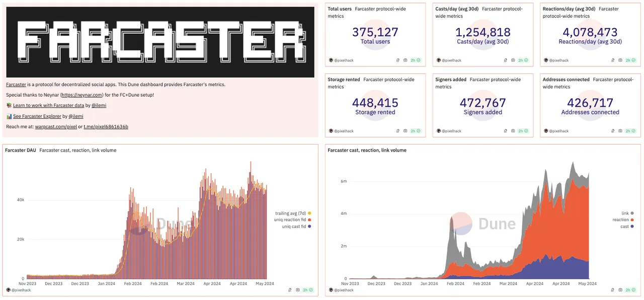Click the 2h refresh badge on Signers added card
Image resolution: width=644 pixels, height=300 pixels.
pos(523,131)
